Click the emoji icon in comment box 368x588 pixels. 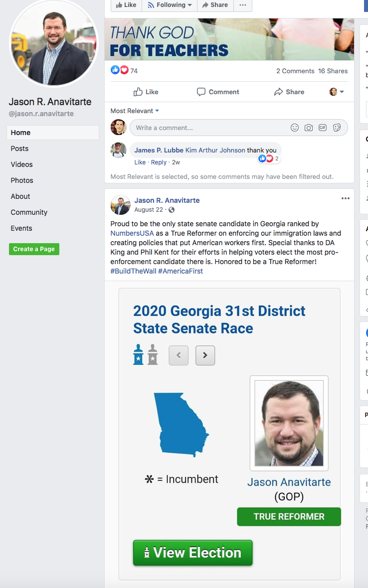pyautogui.click(x=295, y=128)
